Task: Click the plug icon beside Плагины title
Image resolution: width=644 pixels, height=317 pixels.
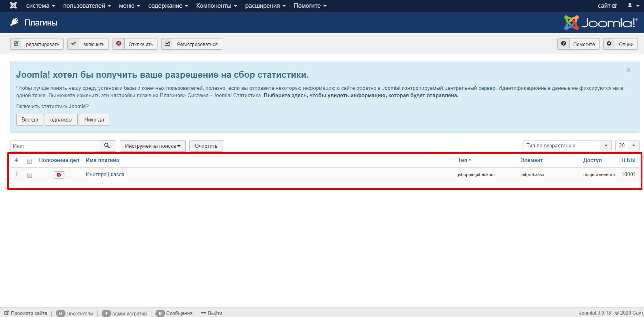Action: click(x=15, y=22)
